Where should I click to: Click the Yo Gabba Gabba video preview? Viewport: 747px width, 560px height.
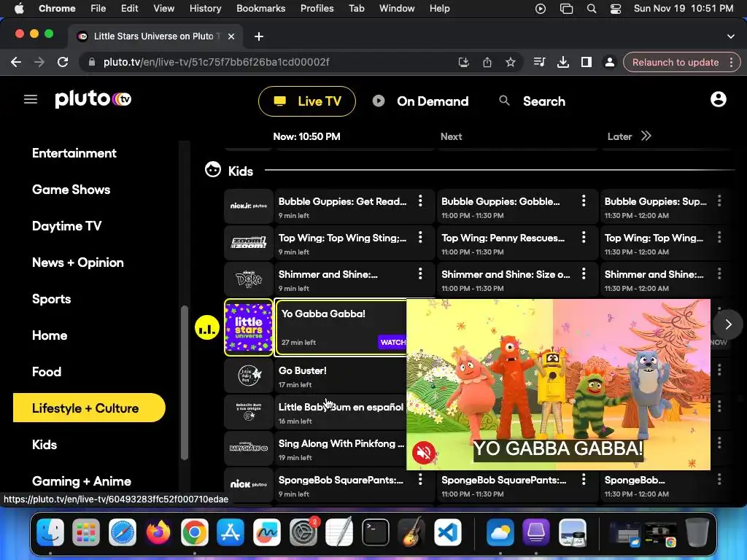coord(558,384)
